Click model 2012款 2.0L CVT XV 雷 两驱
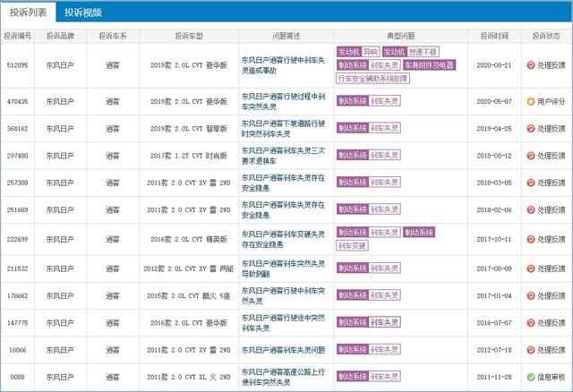This screenshot has width=573, height=392. coord(189,268)
